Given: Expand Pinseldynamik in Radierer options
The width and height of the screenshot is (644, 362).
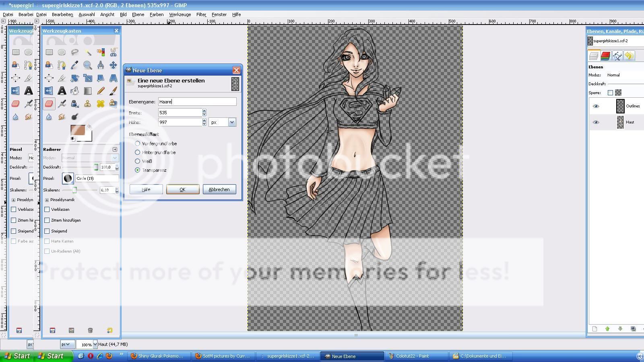Looking at the screenshot, I should 47,200.
